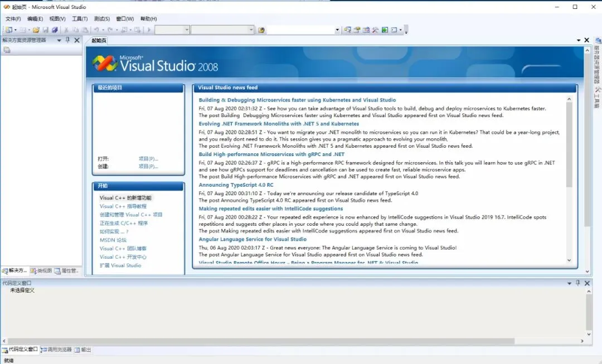Toggle auto-hide pin on 解决方案资源管理器 panel
Viewport: 602px width, 364px height.
(x=67, y=40)
